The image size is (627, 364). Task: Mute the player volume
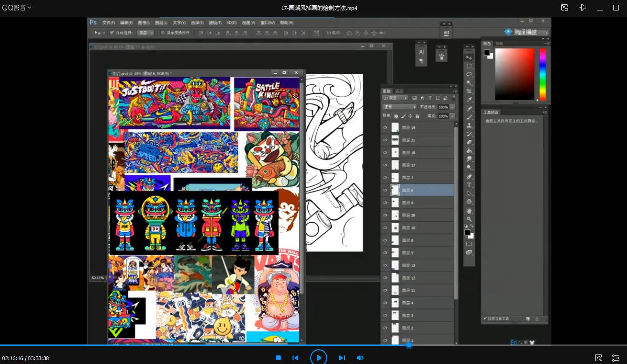pyautogui.click(x=360, y=358)
